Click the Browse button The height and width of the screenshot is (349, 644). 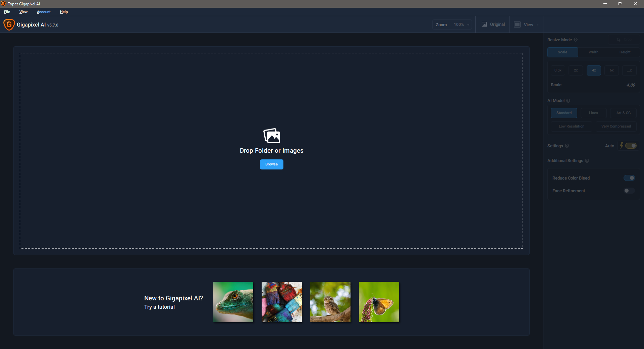(x=272, y=164)
